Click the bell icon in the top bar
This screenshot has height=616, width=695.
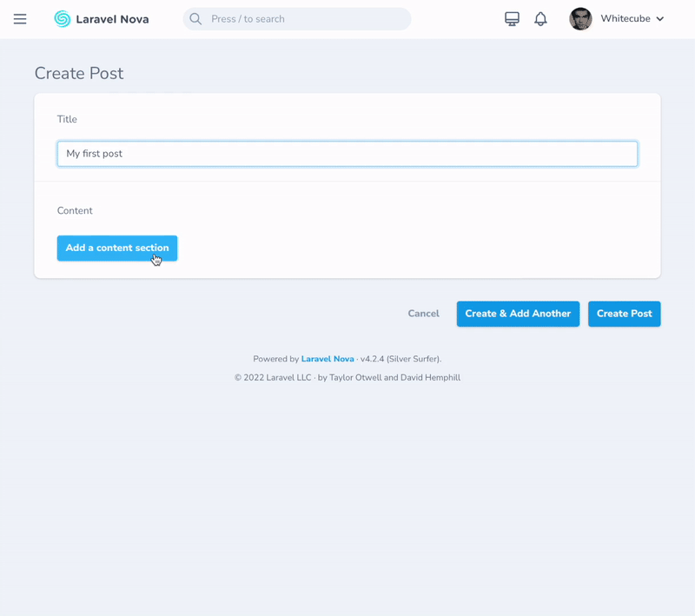coord(540,18)
